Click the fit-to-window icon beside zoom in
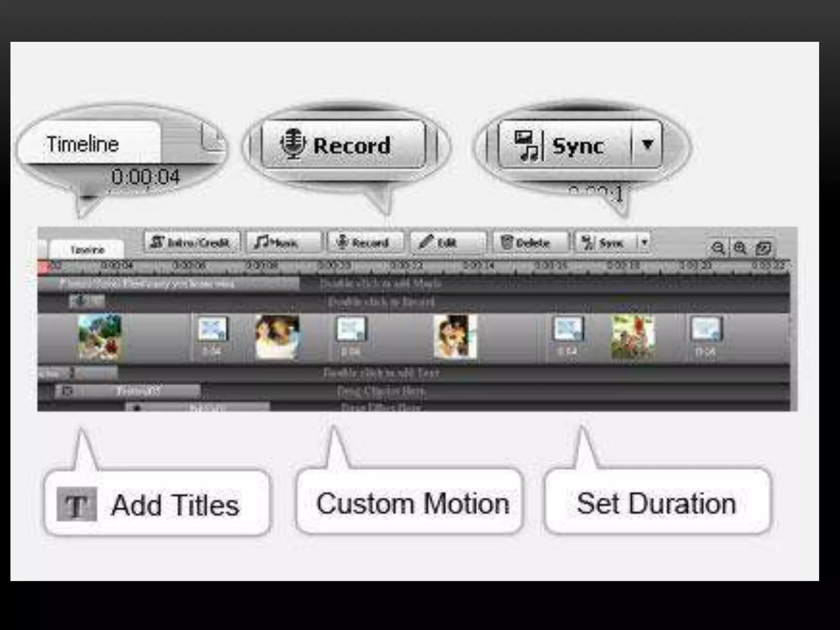 764,248
